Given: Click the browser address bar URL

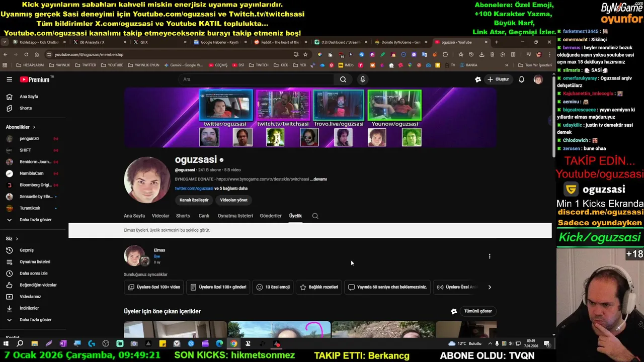Looking at the screenshot, I should coord(89,54).
